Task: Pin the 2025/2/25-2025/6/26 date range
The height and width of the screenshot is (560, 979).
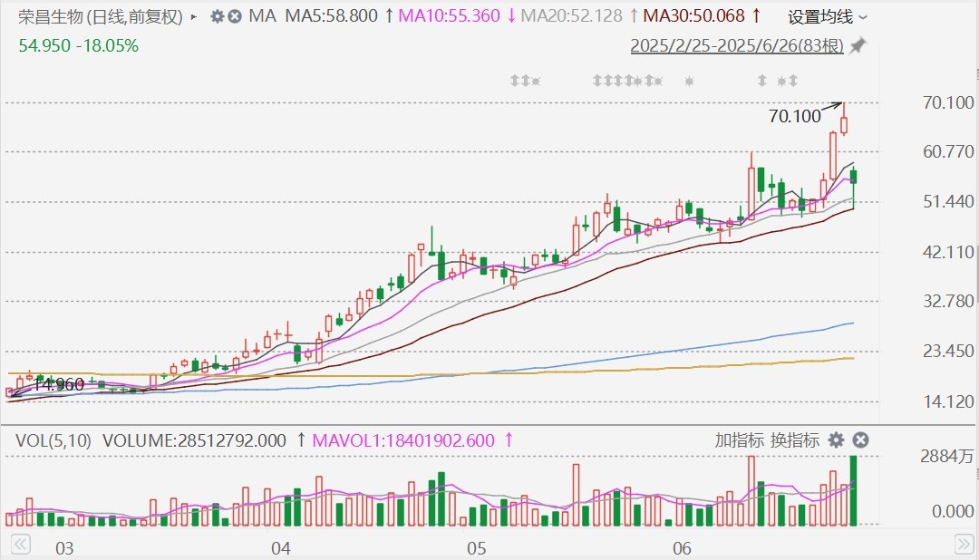Action: point(858,45)
